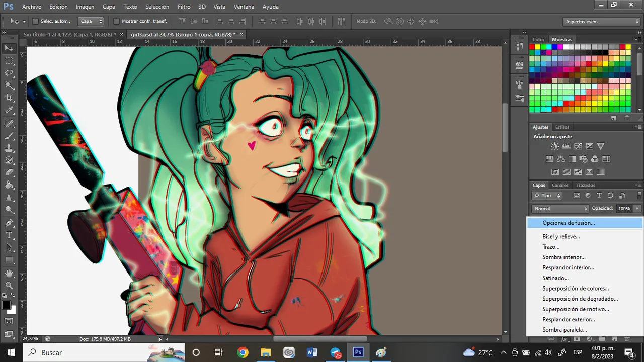Select the Lasso tool
This screenshot has height=362, width=644.
(9, 73)
